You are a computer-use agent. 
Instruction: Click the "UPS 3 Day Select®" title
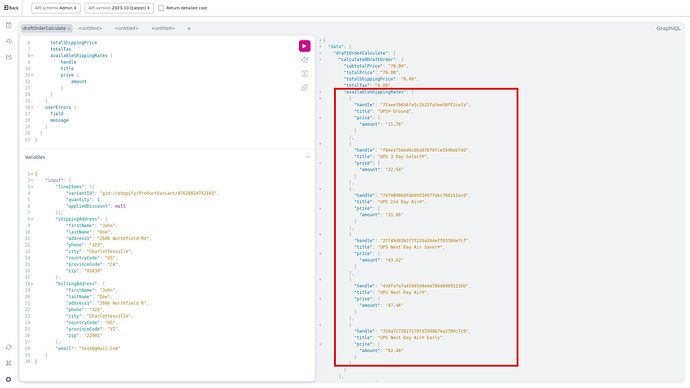click(x=403, y=157)
